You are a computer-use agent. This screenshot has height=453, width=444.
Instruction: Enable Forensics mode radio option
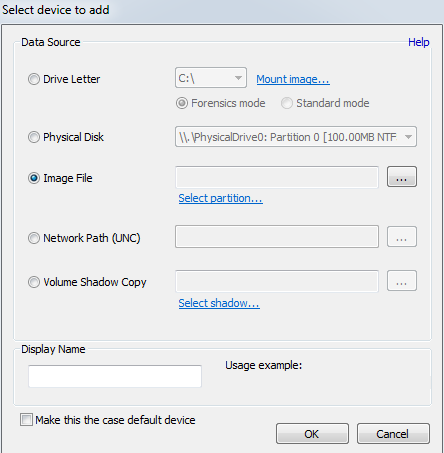point(182,103)
